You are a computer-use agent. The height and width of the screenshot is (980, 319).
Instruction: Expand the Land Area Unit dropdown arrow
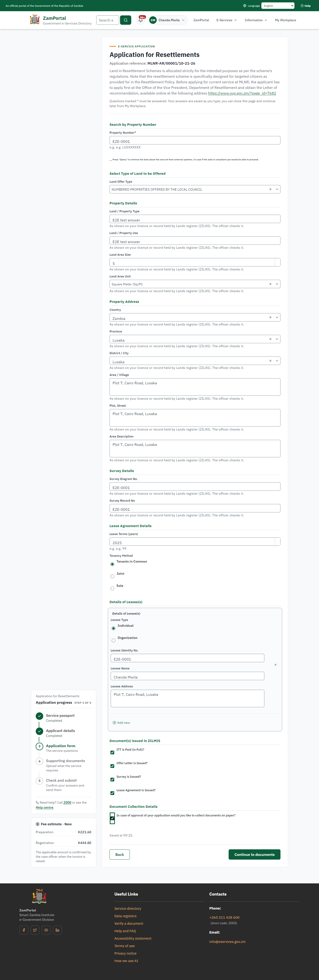coord(277,284)
